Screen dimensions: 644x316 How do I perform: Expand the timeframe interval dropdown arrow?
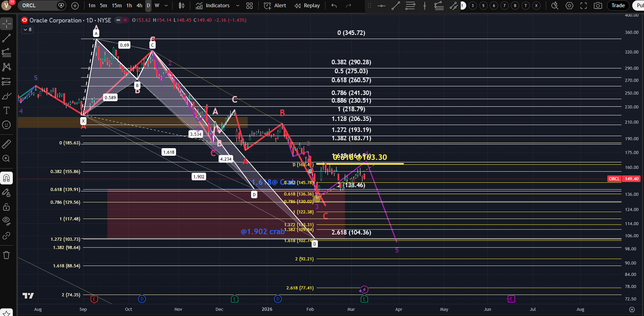click(166, 6)
